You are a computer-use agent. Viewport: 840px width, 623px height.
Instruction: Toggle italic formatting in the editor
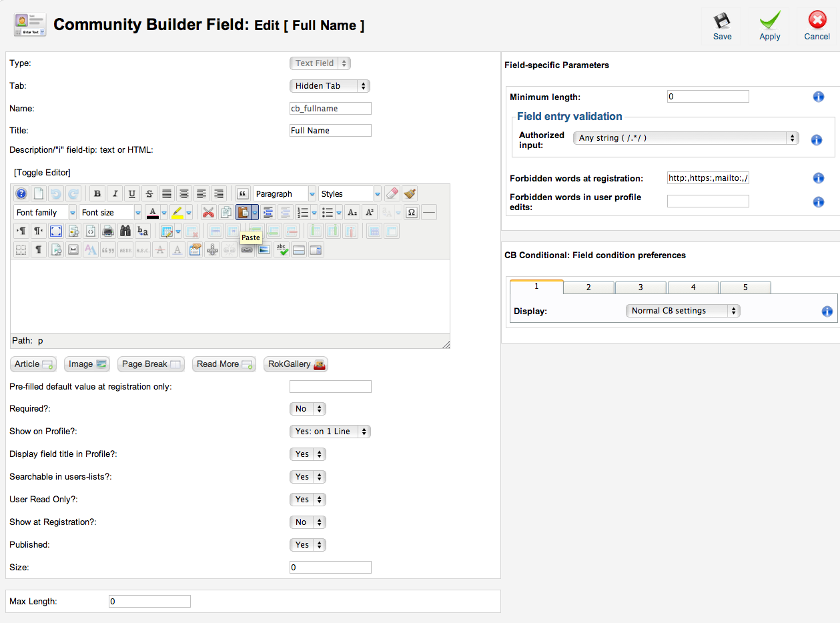(x=115, y=193)
